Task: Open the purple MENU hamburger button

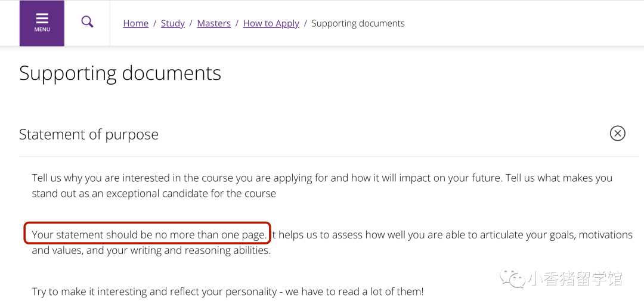Action: [42, 23]
